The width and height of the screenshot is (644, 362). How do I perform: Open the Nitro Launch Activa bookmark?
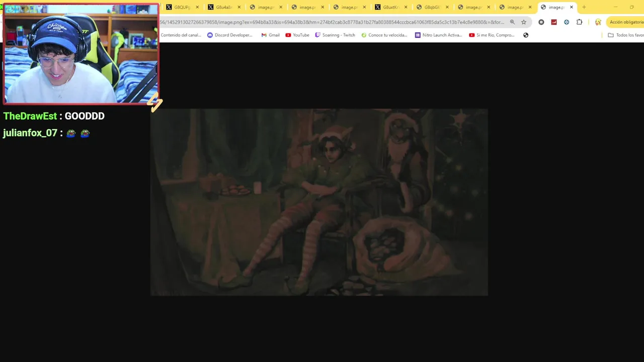point(439,35)
